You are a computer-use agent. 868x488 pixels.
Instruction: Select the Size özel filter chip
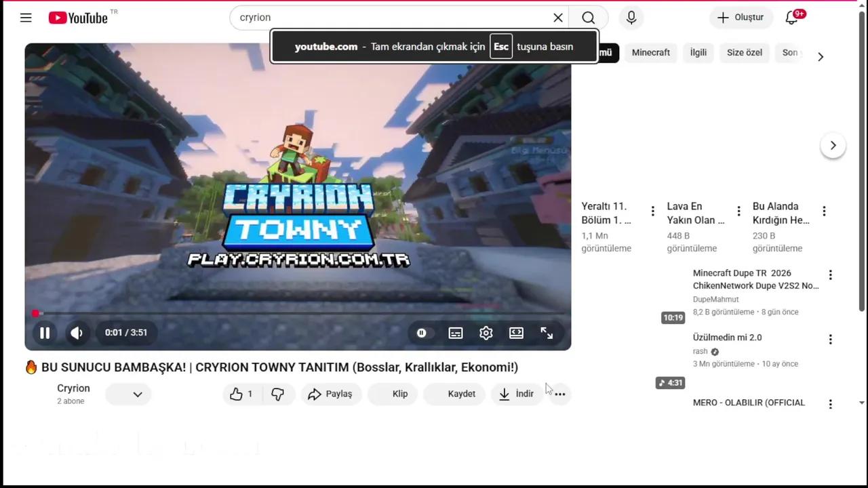pos(744,52)
